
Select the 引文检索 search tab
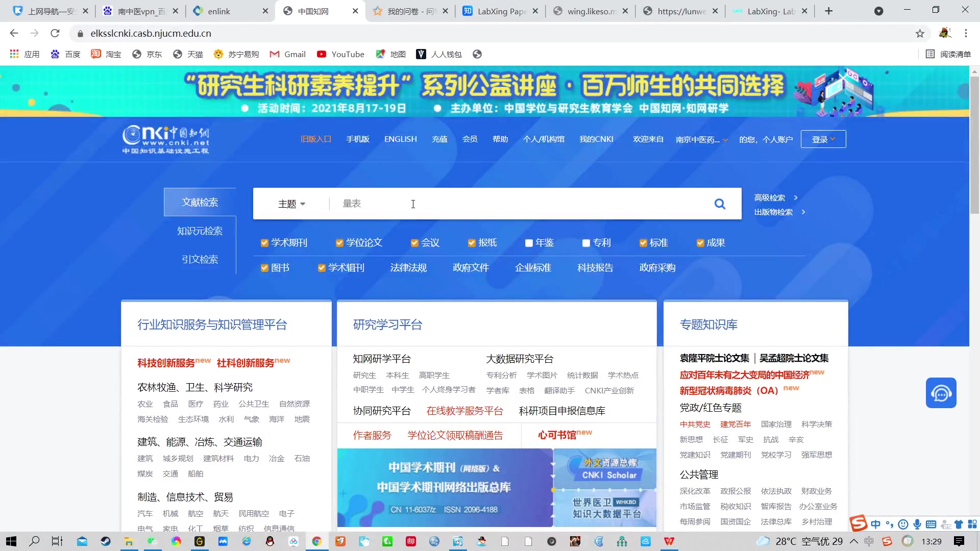pyautogui.click(x=200, y=260)
